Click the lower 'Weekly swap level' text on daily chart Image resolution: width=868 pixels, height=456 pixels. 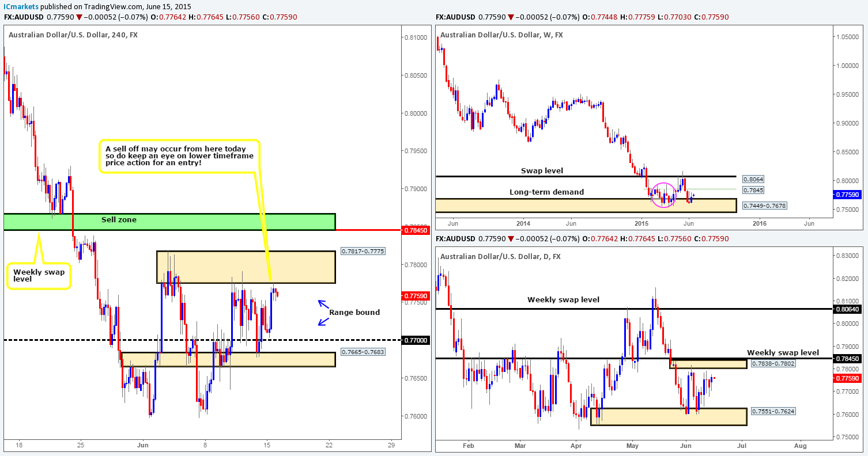point(783,352)
